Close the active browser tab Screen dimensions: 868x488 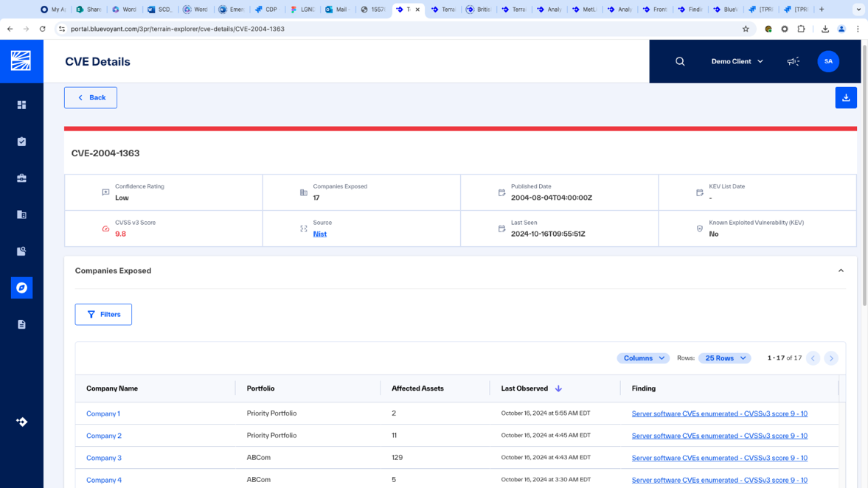coord(417,10)
